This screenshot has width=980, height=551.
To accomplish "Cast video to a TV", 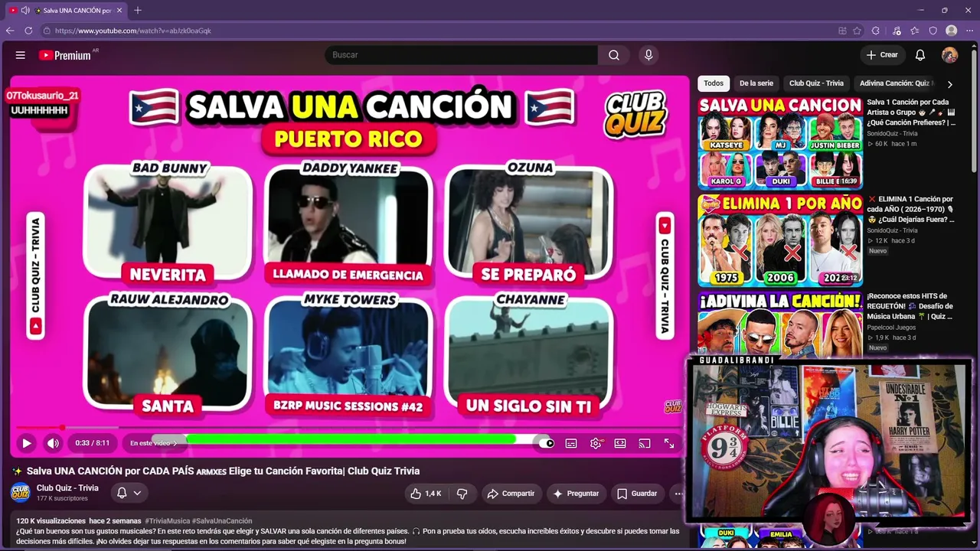I will click(x=645, y=443).
